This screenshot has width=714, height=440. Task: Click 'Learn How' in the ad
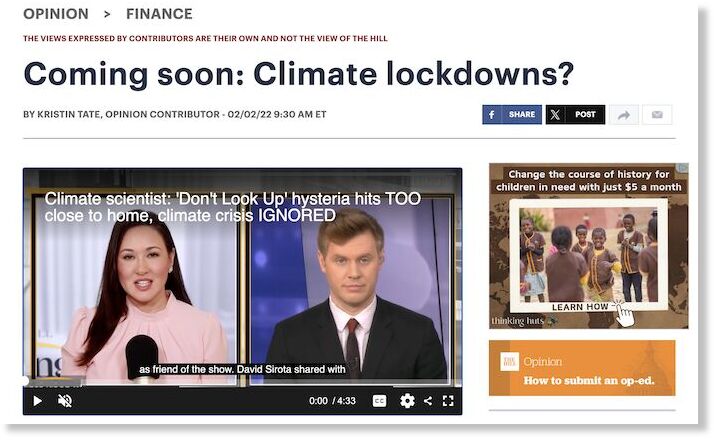pyautogui.click(x=580, y=307)
